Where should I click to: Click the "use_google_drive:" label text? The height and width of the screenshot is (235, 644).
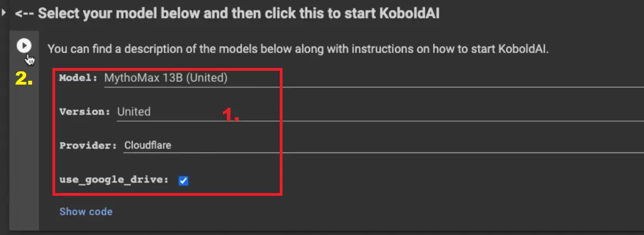114,180
